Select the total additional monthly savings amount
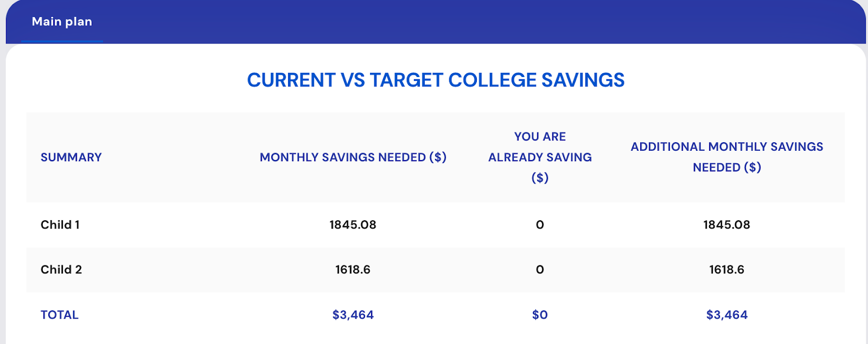868x344 pixels. [x=726, y=315]
